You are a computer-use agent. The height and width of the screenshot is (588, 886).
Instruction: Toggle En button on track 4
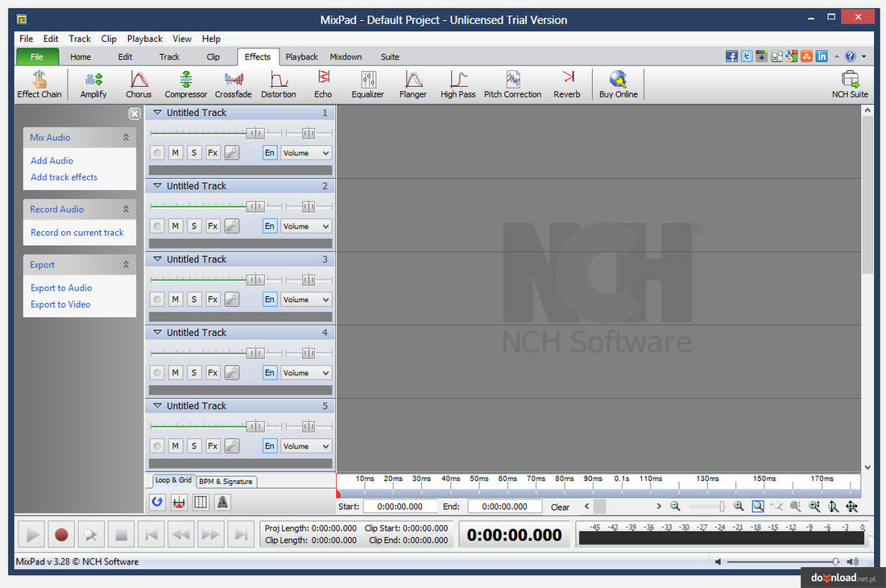pos(270,373)
